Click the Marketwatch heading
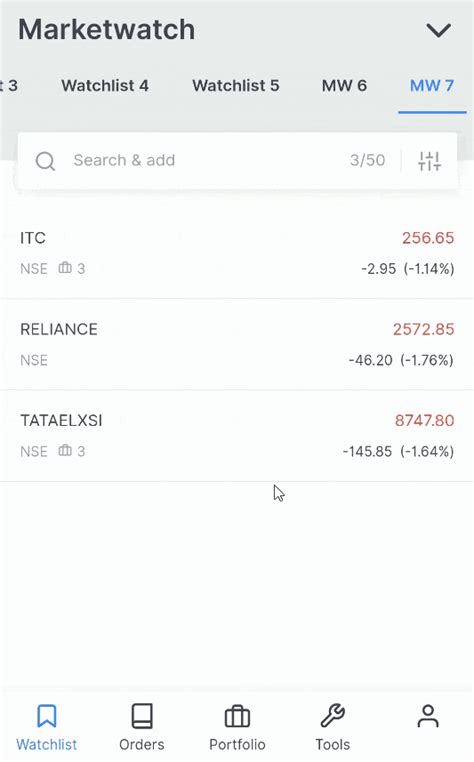The image size is (474, 762). [106, 30]
